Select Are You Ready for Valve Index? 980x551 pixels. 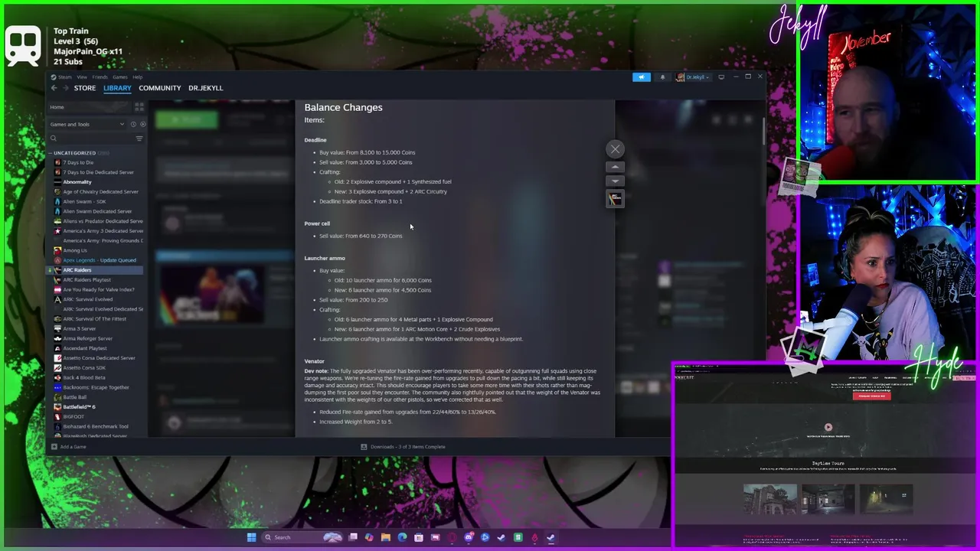(99, 289)
